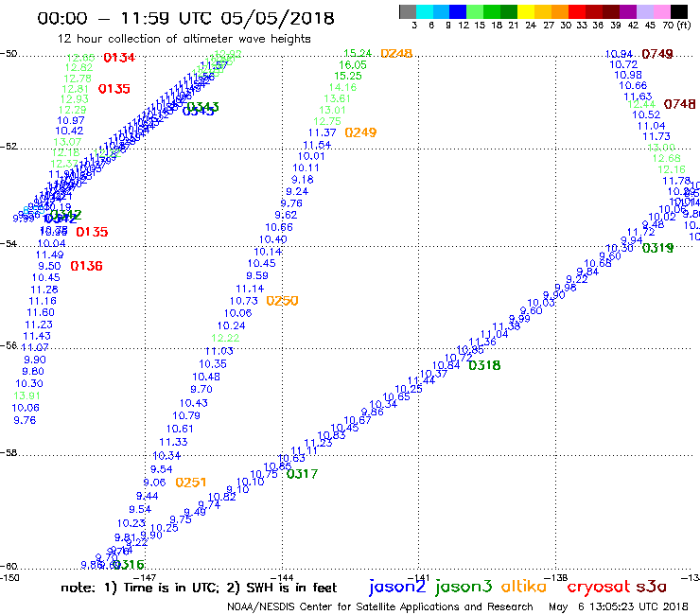Click the 16.05 wave height value
This screenshot has height=615, width=700.
(353, 64)
